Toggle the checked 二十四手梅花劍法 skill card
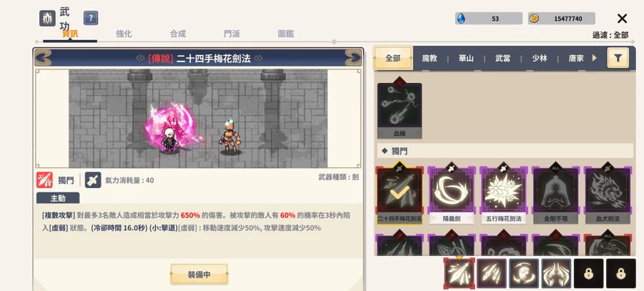 tap(399, 195)
